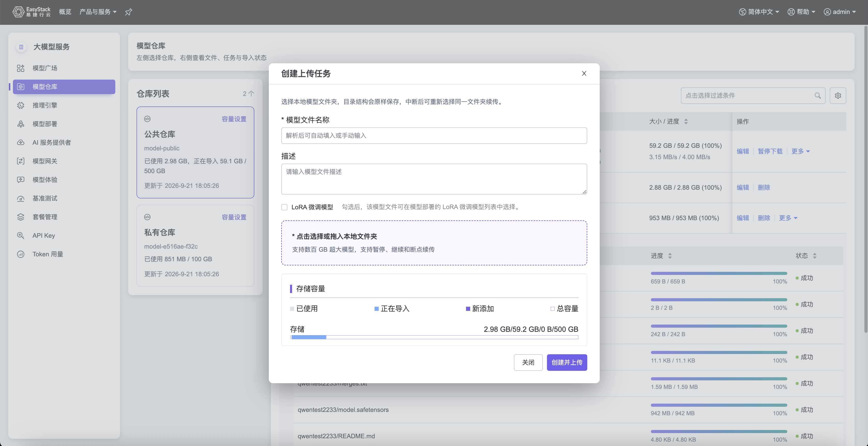Open the admin user dropdown

[840, 12]
